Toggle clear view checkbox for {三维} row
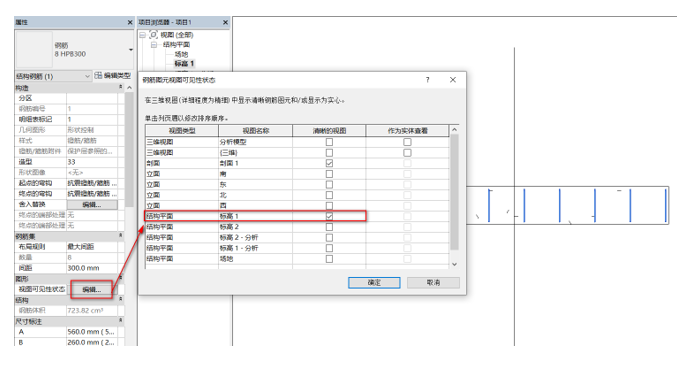This screenshot has height=371, width=677. [329, 152]
